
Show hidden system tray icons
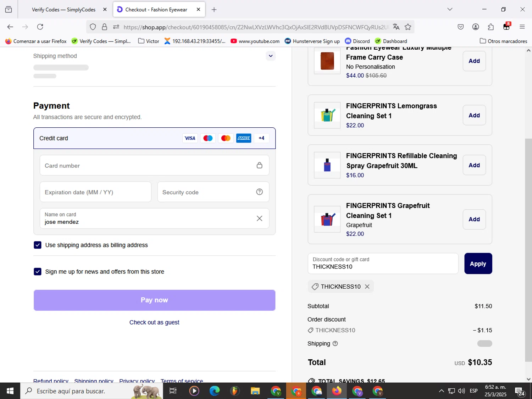tap(441, 391)
